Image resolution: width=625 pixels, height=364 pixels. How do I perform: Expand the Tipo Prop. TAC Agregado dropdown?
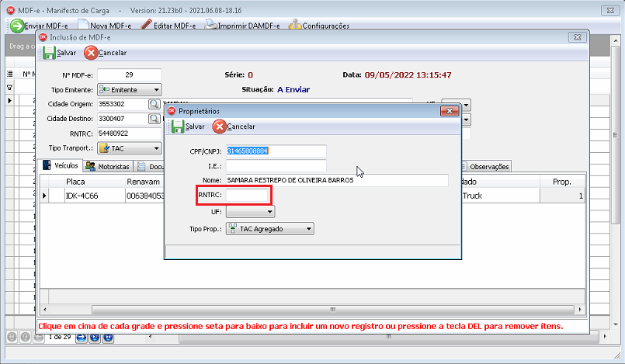tap(270, 229)
